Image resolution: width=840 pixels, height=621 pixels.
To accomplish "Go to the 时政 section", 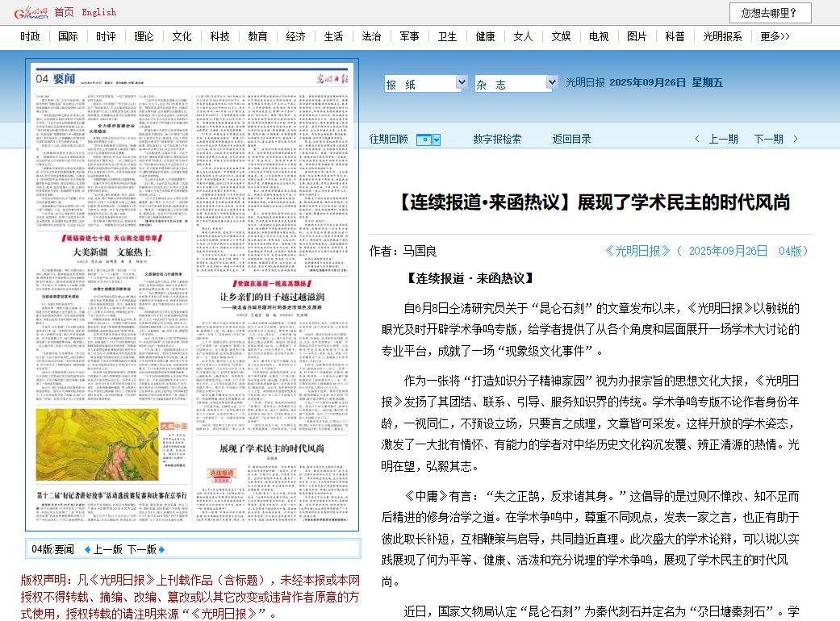I will click(x=30, y=36).
